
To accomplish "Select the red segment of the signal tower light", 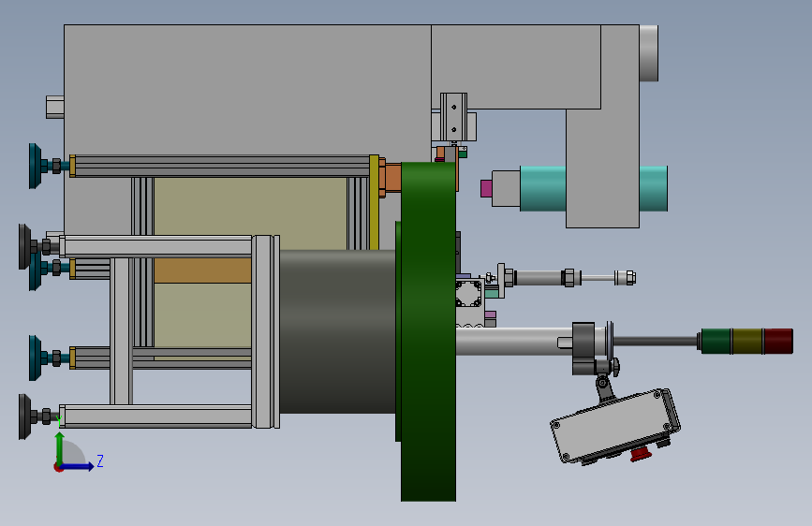I will pyautogui.click(x=778, y=342).
